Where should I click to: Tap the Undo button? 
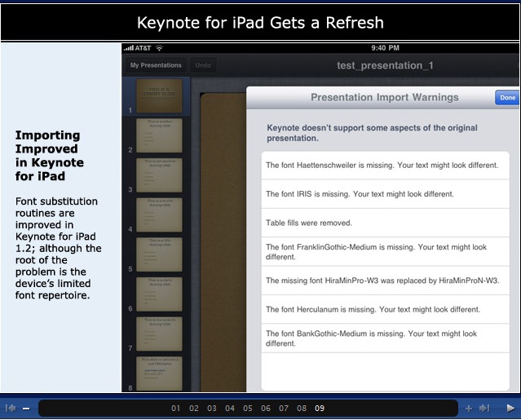203,65
